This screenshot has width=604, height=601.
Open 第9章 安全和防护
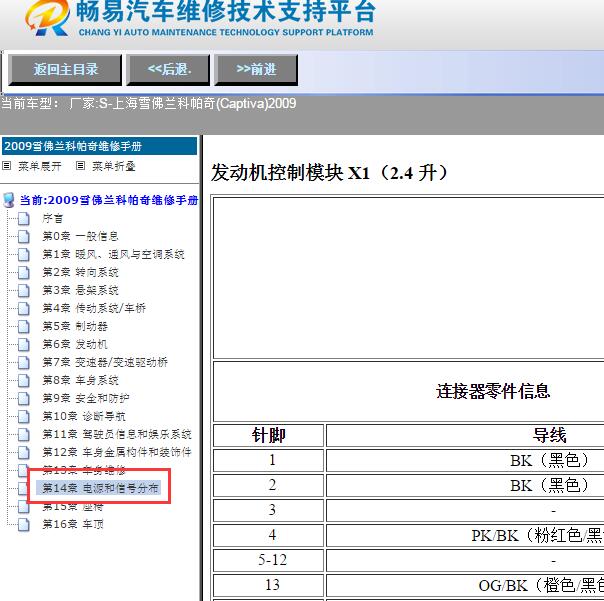tap(86, 398)
